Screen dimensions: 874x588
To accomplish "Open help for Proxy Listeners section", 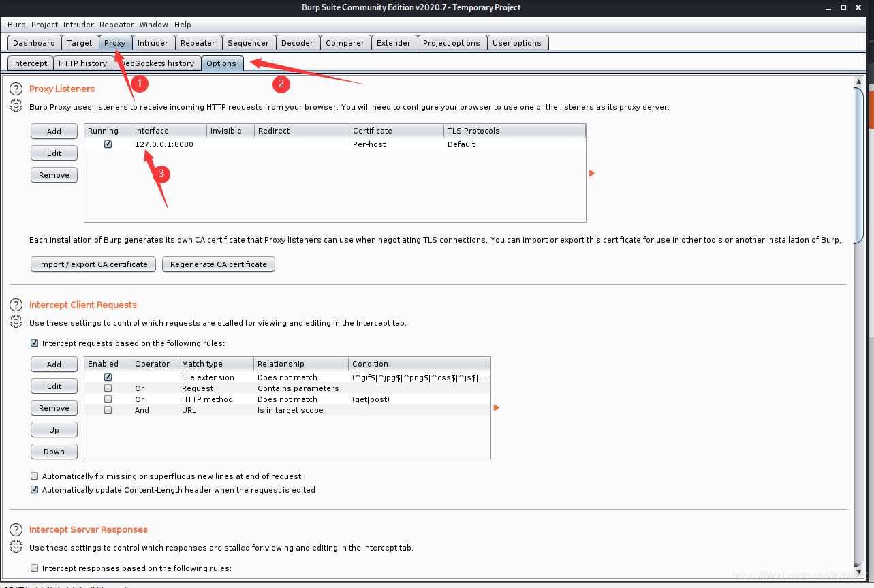I will point(16,89).
